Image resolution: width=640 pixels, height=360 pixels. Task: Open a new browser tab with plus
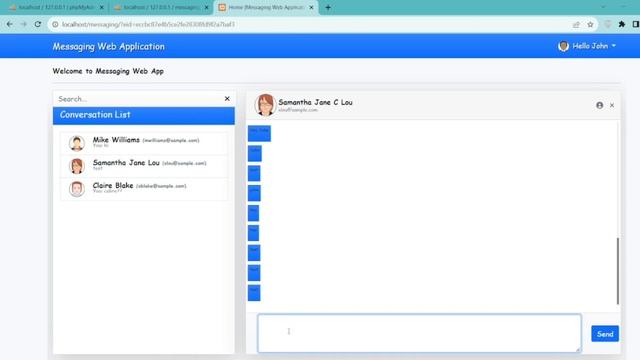click(x=328, y=7)
